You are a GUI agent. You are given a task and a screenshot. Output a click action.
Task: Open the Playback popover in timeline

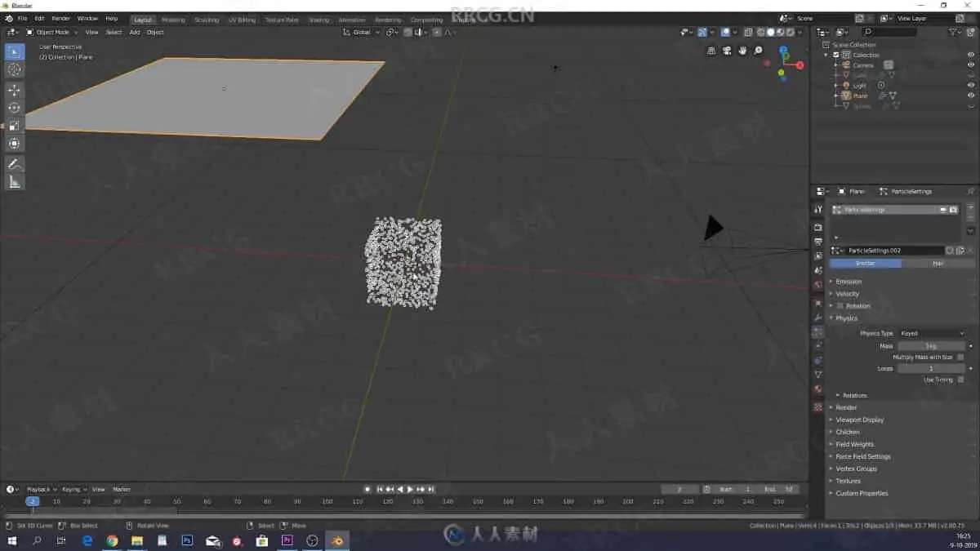[x=41, y=489]
